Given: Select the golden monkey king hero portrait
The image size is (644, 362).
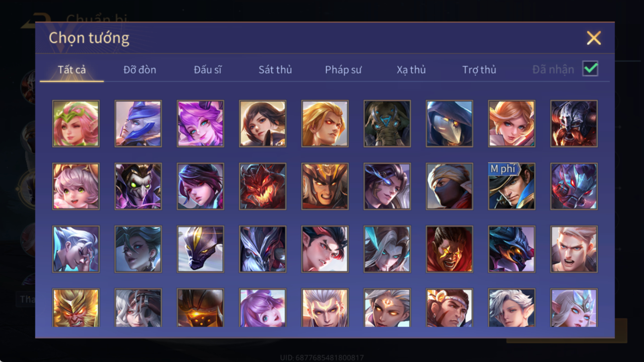Looking at the screenshot, I should click(76, 308).
